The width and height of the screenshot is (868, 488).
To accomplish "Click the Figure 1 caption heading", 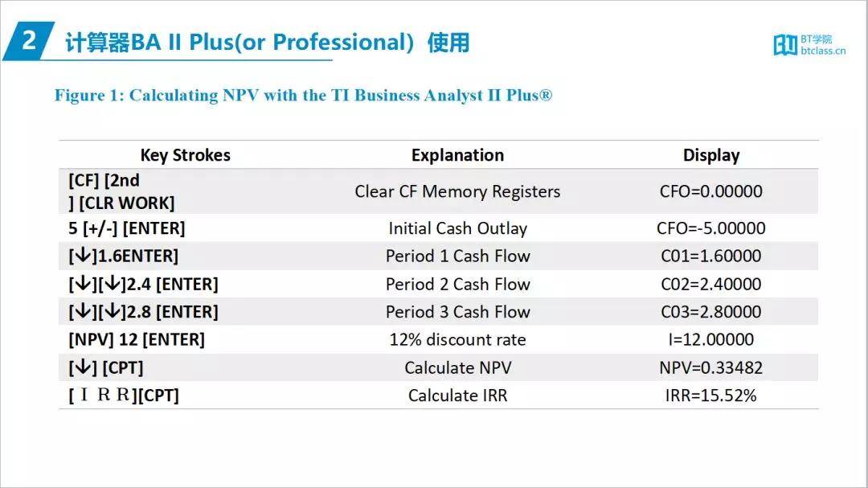I will [303, 96].
